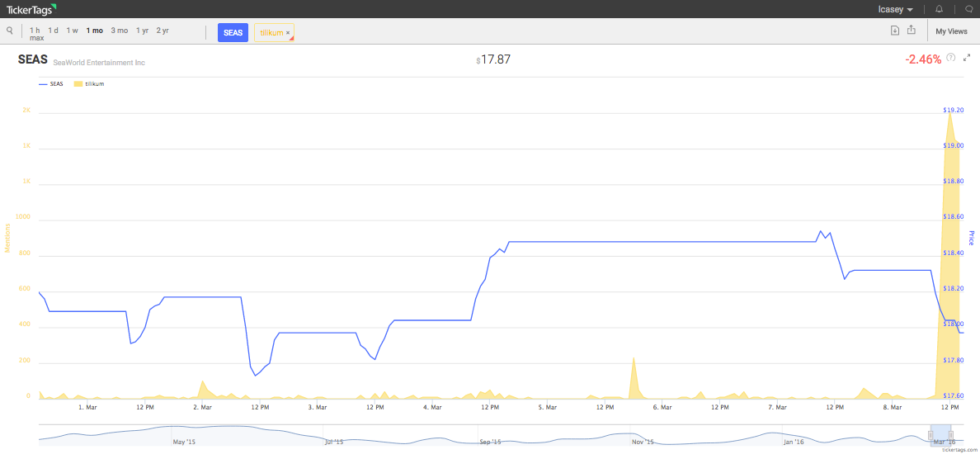
Task: Click the $19.20 price axis label
Action: (x=953, y=110)
